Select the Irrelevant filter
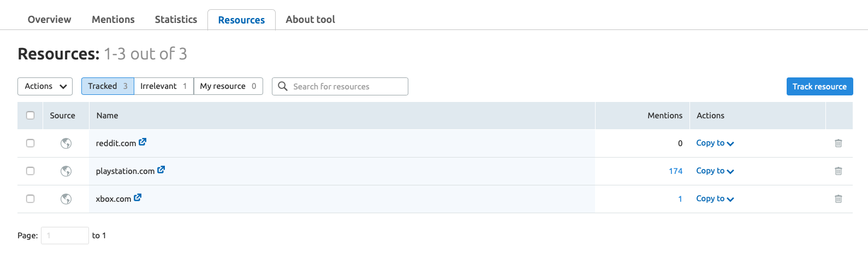Screen dimensions: 868x259 coord(164,86)
